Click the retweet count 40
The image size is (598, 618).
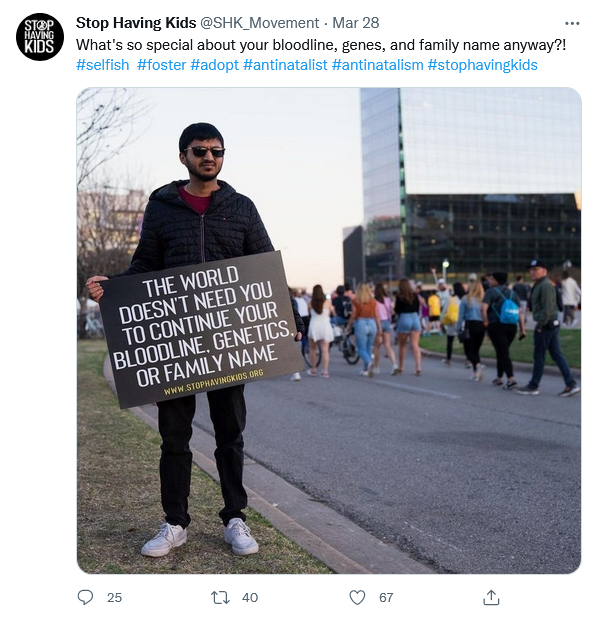(x=250, y=598)
